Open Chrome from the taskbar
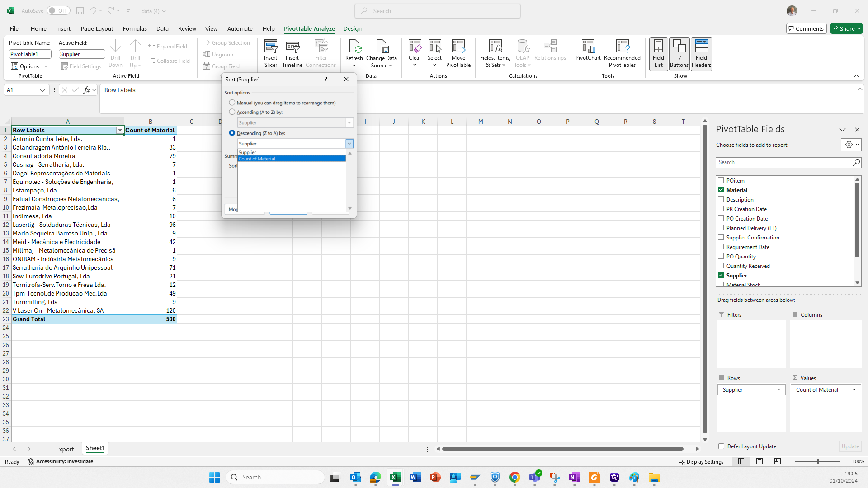 pos(514,477)
